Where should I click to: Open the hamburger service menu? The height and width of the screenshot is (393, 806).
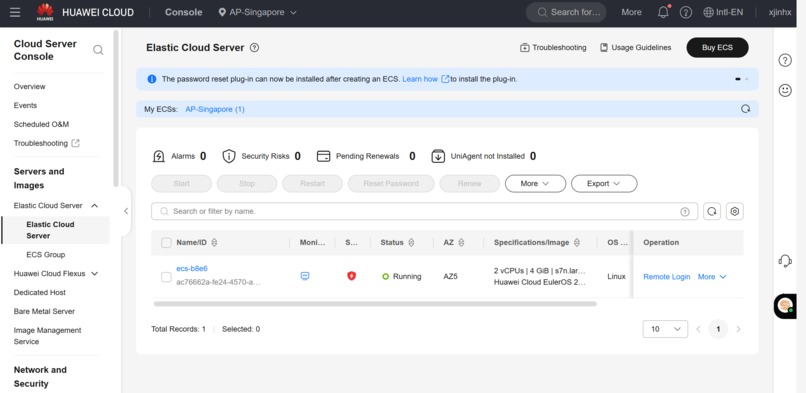(x=15, y=12)
